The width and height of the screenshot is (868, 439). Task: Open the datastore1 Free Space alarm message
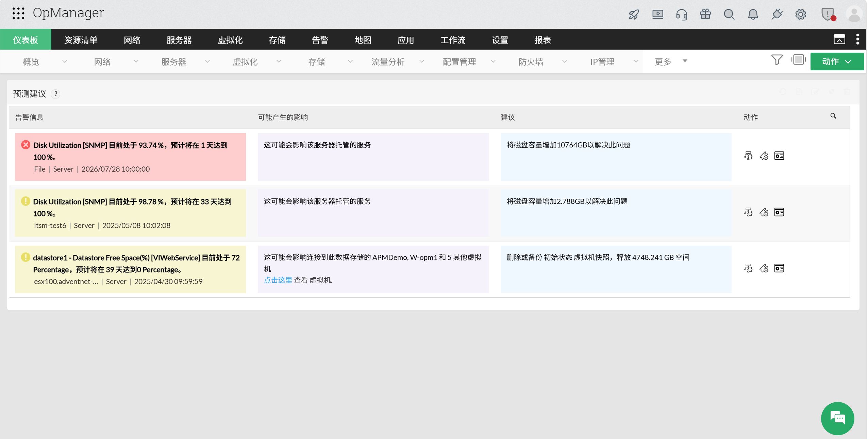pos(136,263)
